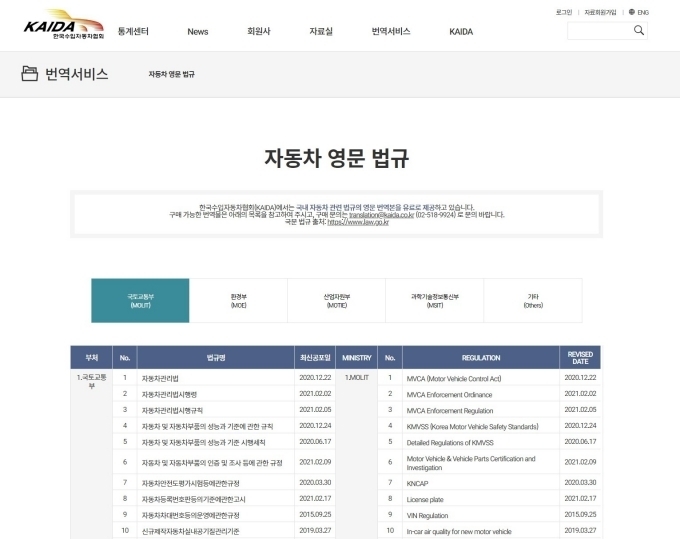The width and height of the screenshot is (680, 539).
Task: Select the 자동차안전도평가시험등에관한규정 row
Action: [190, 483]
